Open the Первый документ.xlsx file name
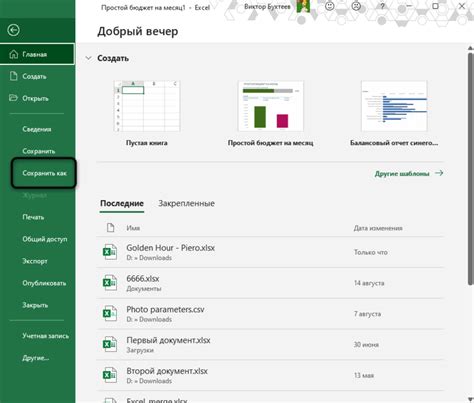This screenshot has width=474, height=403. [168, 340]
